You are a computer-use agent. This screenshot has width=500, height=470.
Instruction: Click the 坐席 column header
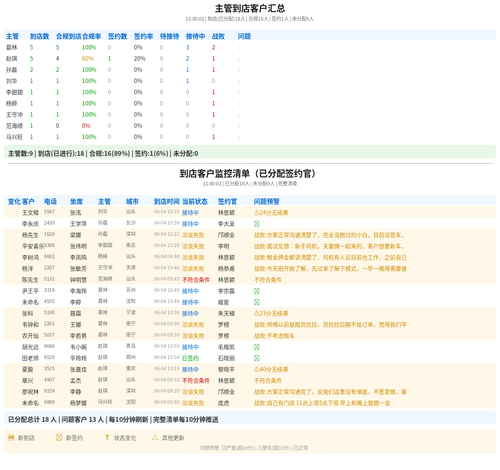76,201
